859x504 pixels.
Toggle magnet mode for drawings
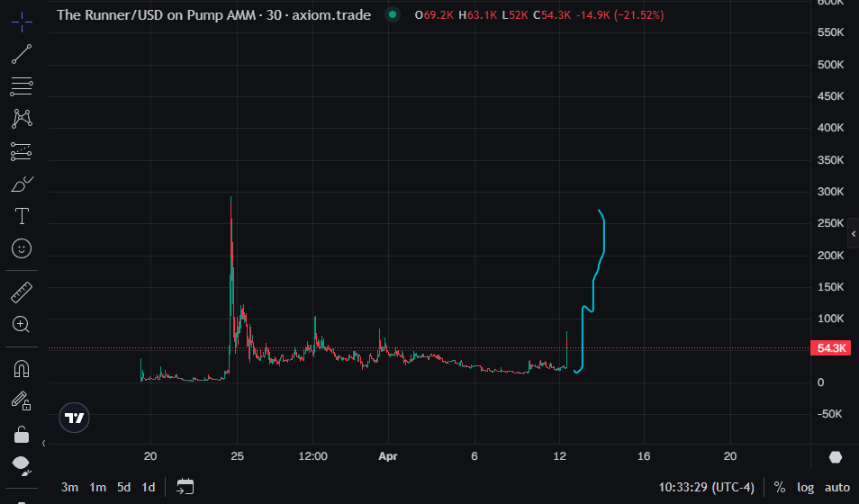pos(22,369)
